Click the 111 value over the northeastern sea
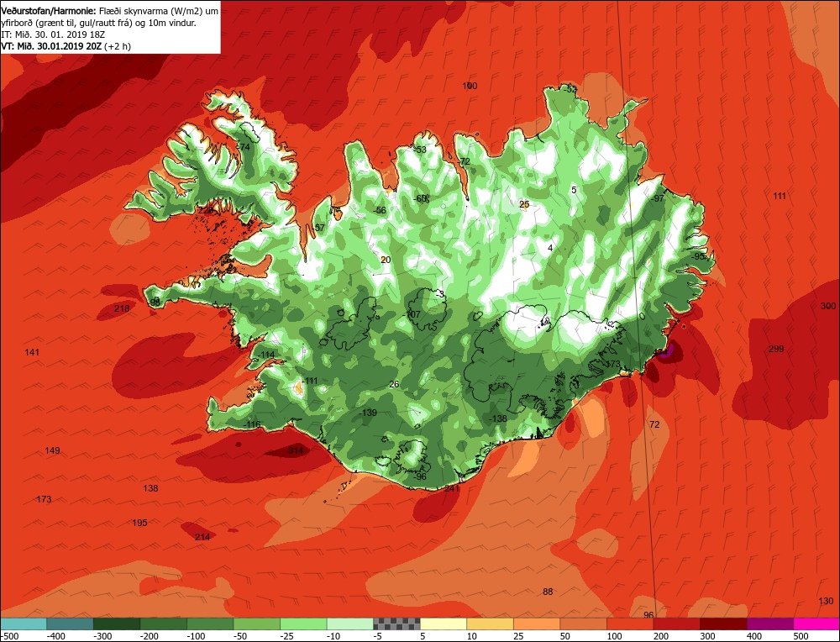Image resolution: width=840 pixels, height=642 pixels. 780,196
